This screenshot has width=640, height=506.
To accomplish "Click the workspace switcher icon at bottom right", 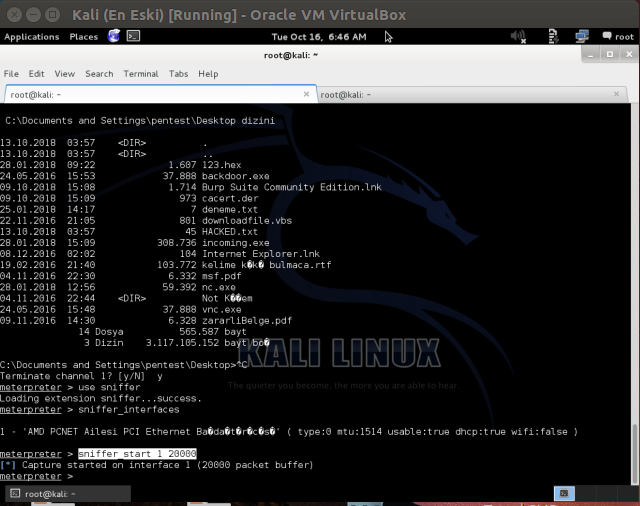I will 564,493.
